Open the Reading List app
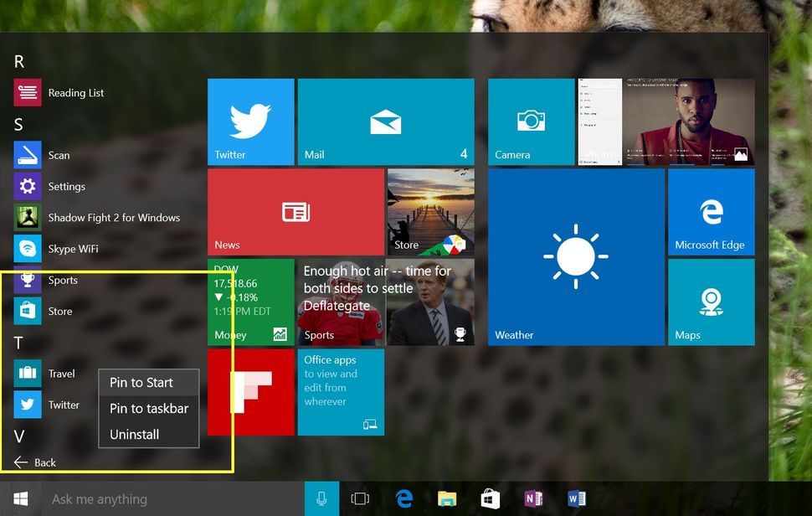This screenshot has width=812, height=516. [x=75, y=93]
